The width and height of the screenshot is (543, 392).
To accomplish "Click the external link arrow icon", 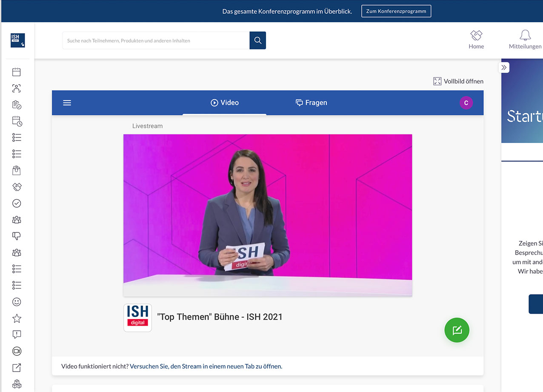I will pos(17,368).
